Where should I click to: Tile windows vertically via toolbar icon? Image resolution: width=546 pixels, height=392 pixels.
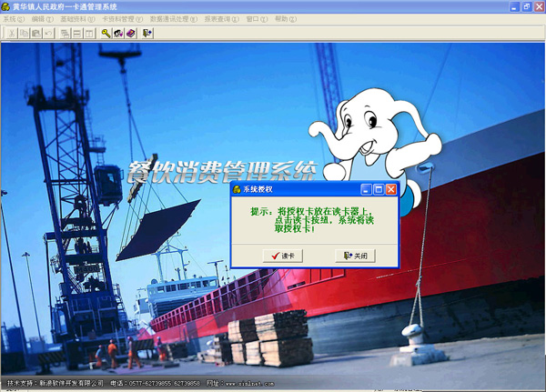89,33
